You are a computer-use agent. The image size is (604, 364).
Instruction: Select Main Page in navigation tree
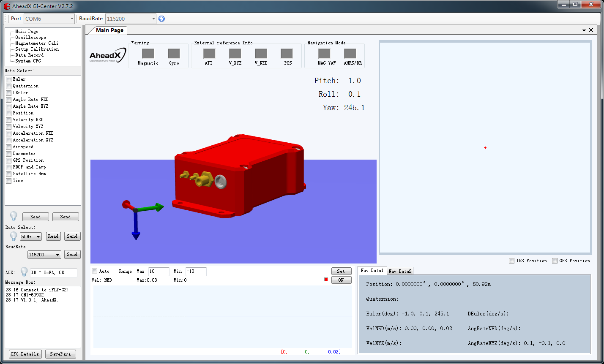(x=27, y=32)
